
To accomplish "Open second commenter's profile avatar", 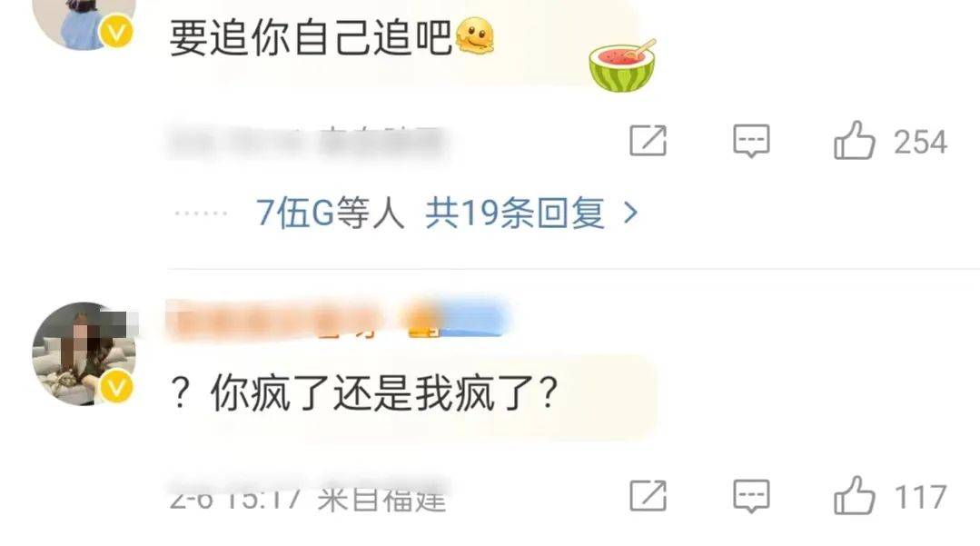I will [84, 354].
